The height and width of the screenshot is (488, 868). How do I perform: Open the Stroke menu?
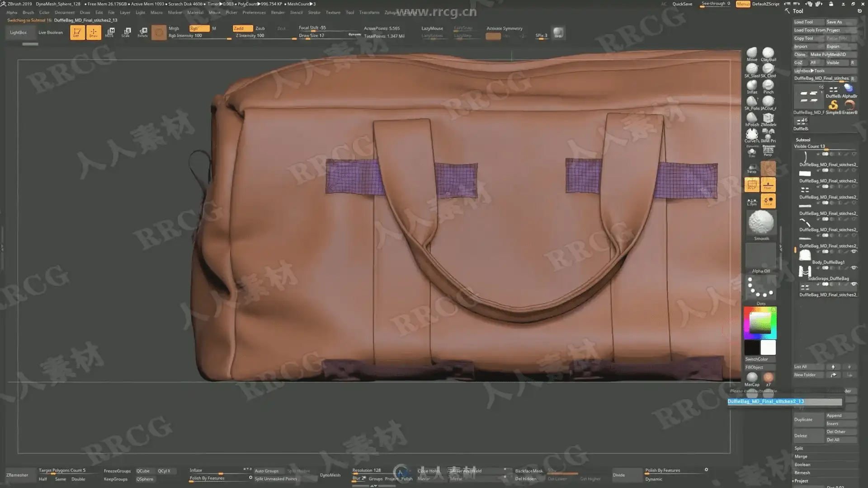pyautogui.click(x=314, y=12)
